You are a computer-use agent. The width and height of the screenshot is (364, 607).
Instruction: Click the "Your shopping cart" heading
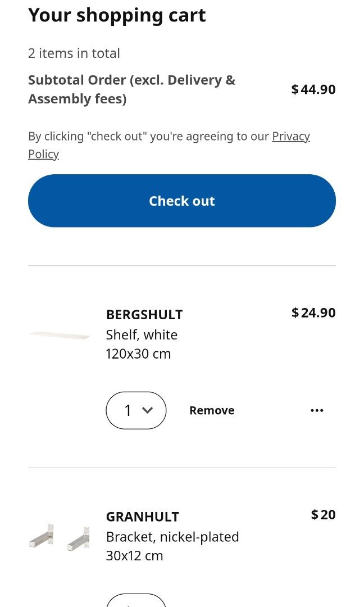coord(117,15)
